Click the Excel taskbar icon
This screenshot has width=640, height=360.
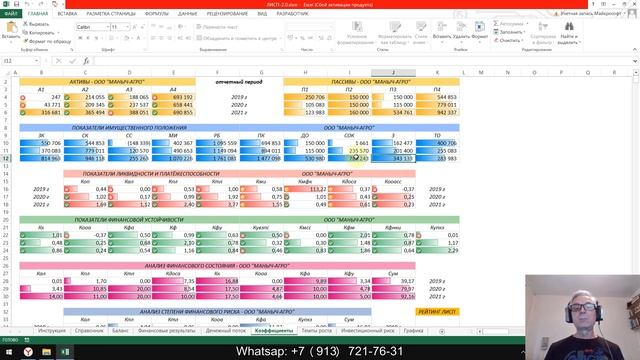(x=65, y=351)
